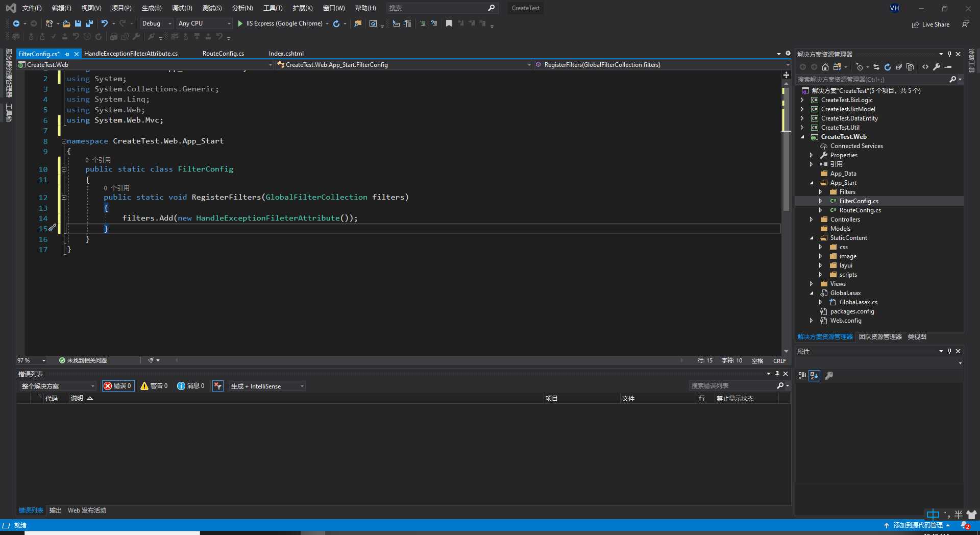The image size is (980, 535).
Task: Click the find in files icon
Action: point(358,23)
